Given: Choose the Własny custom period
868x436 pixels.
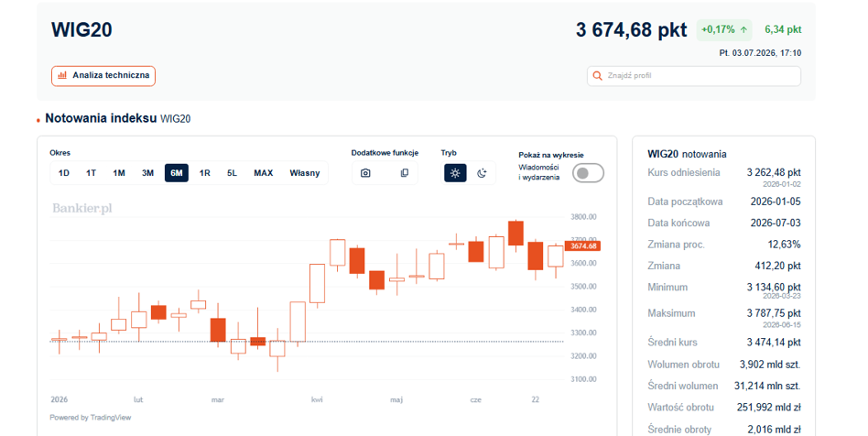Looking at the screenshot, I should click(x=305, y=173).
